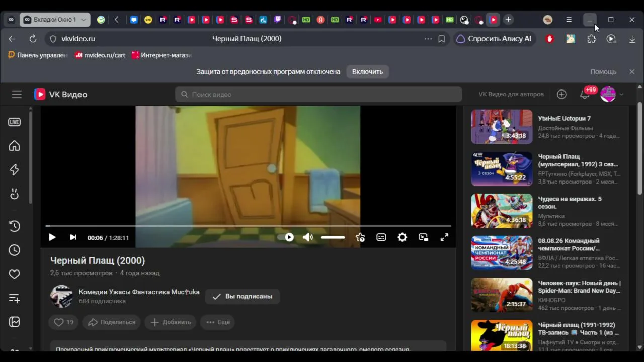Click the Поиск видео search field

coord(318,94)
